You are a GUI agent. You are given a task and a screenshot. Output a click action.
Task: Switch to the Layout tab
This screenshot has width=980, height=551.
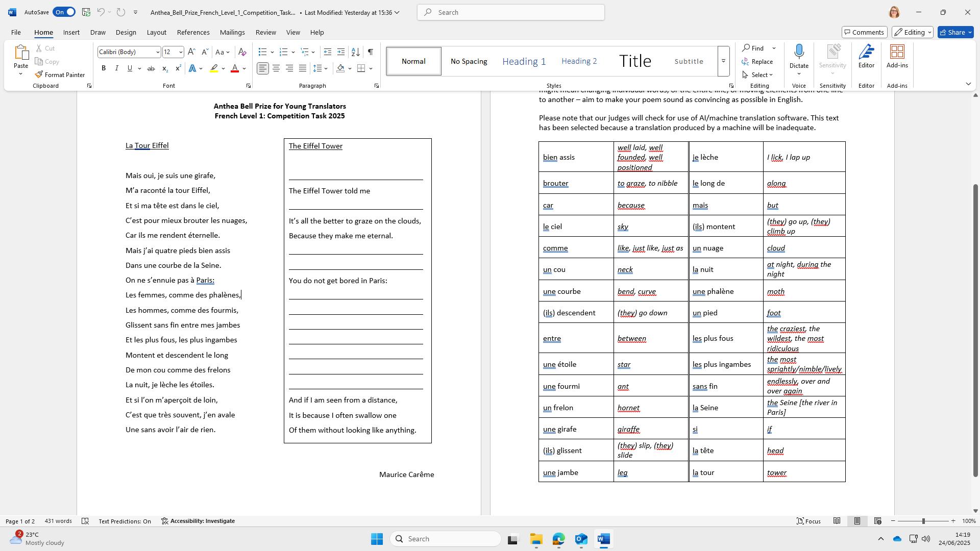click(157, 32)
